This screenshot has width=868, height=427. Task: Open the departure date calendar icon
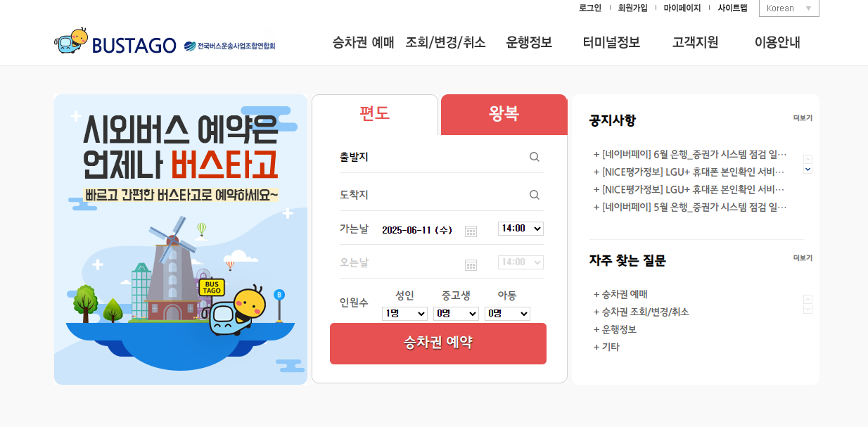(471, 231)
